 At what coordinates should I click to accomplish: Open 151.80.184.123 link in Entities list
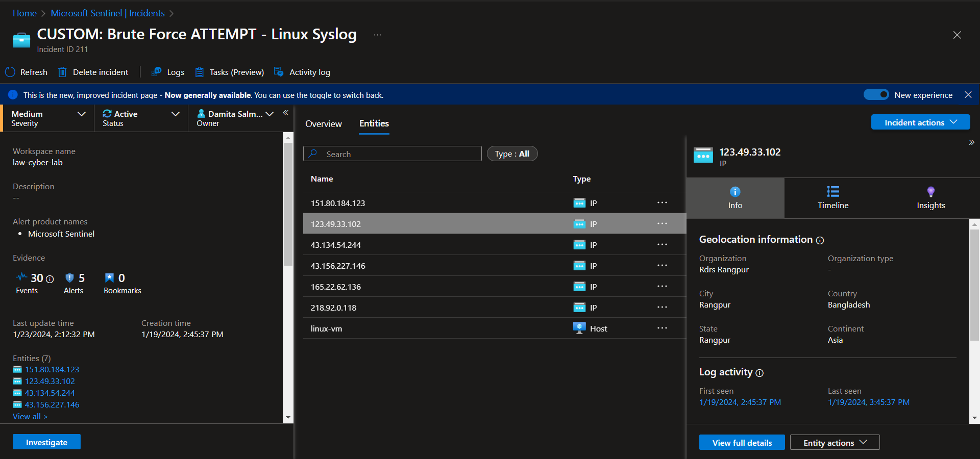point(52,370)
